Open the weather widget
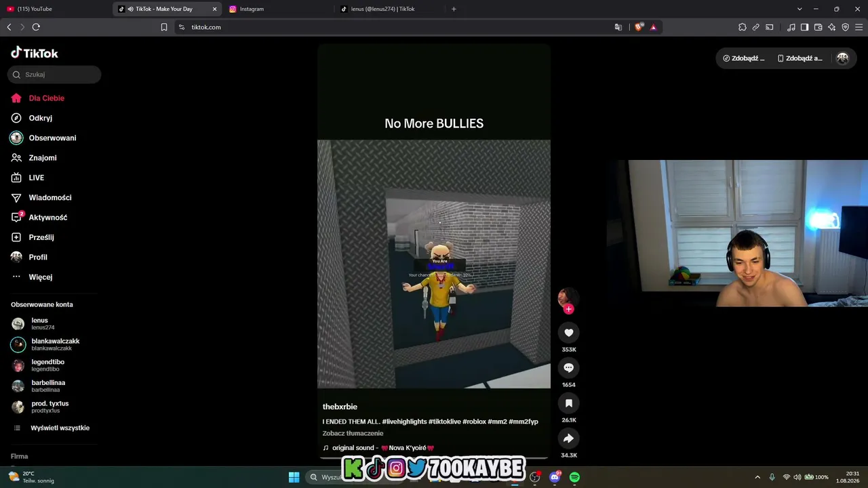This screenshot has height=488, width=868. [31, 477]
